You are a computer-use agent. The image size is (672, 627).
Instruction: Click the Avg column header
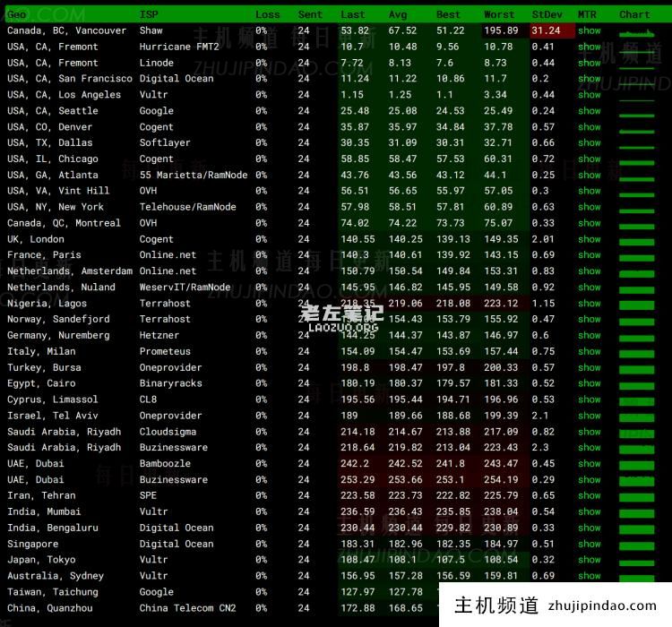click(x=397, y=14)
